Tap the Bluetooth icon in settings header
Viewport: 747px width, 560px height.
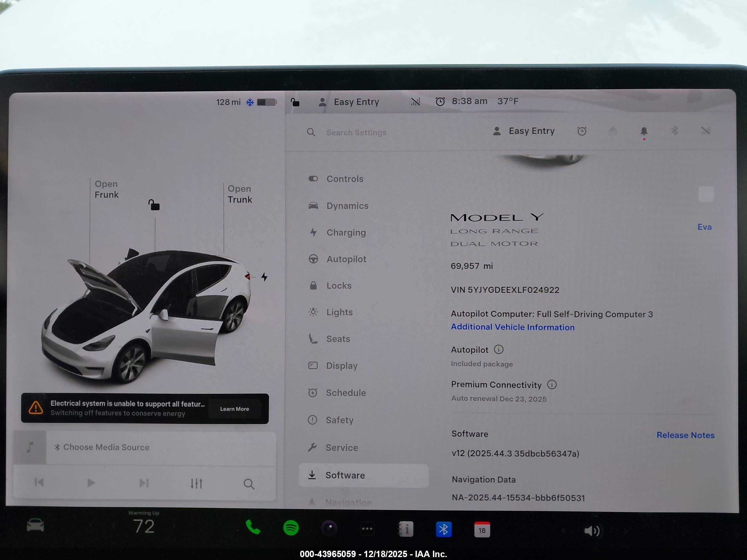(675, 131)
